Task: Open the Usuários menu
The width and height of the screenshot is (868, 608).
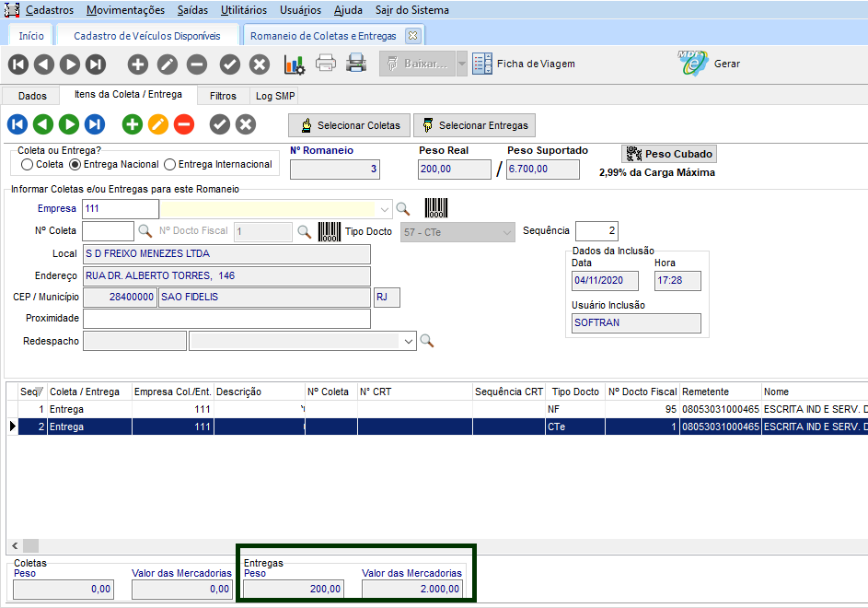Action: click(301, 10)
